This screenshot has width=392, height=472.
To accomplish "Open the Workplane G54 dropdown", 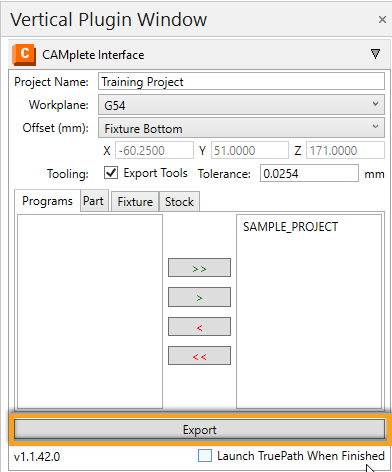I will (241, 105).
